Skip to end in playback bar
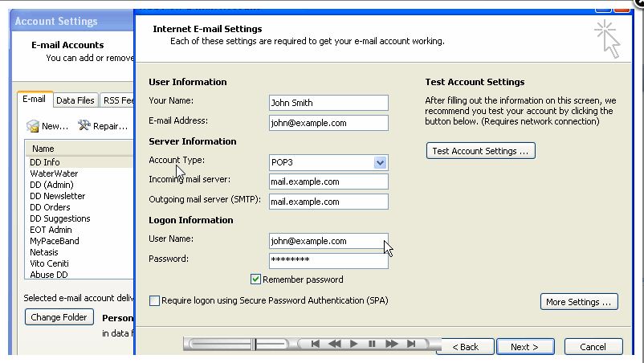644x363 pixels. 410,344
